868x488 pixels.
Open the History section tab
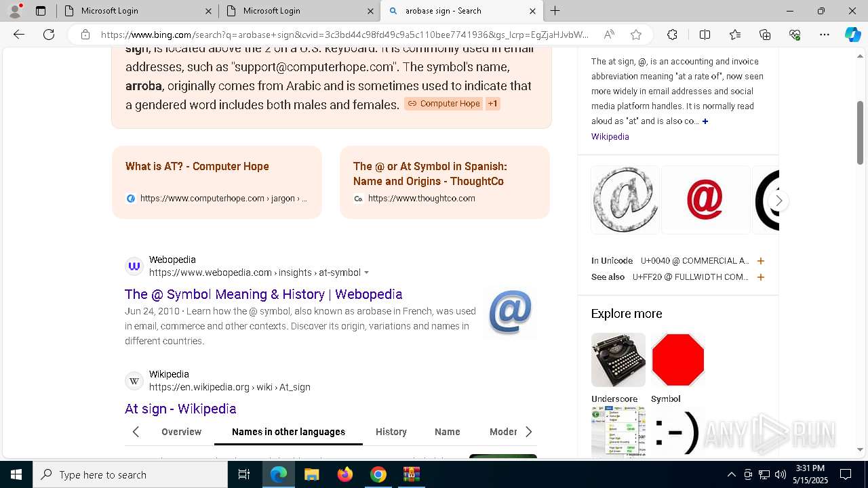pos(391,432)
